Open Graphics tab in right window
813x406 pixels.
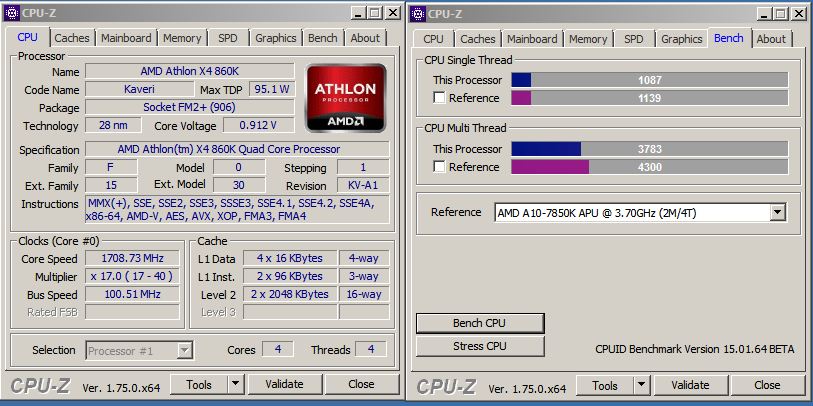click(681, 39)
